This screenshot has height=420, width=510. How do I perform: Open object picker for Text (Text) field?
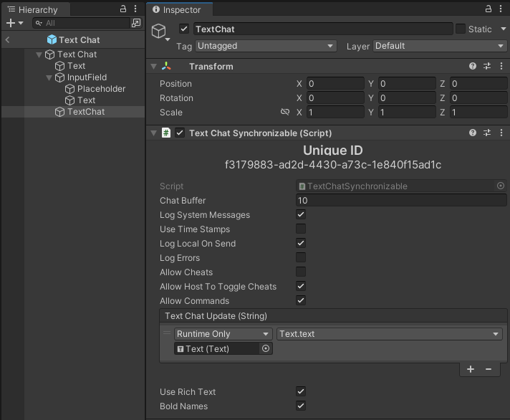coord(266,349)
